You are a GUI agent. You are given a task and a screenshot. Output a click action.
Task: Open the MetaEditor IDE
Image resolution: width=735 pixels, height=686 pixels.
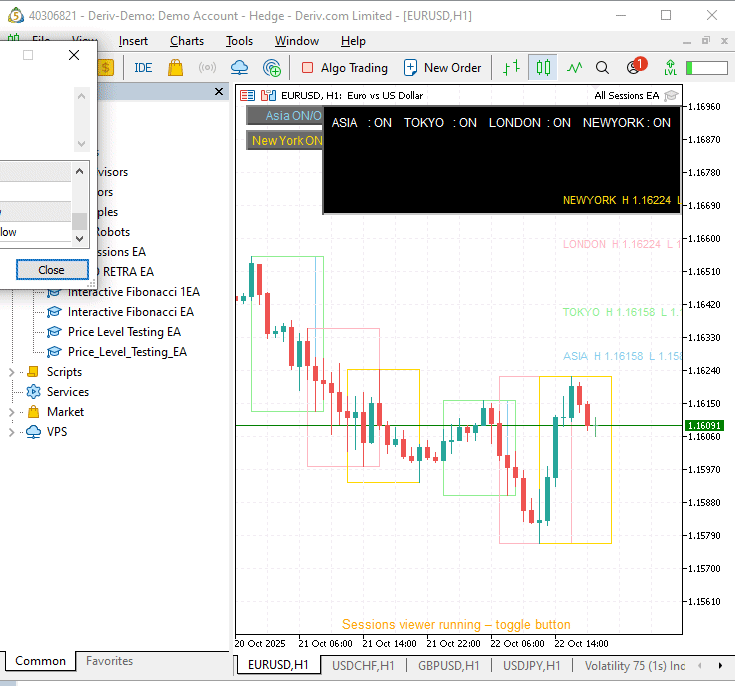click(x=143, y=68)
